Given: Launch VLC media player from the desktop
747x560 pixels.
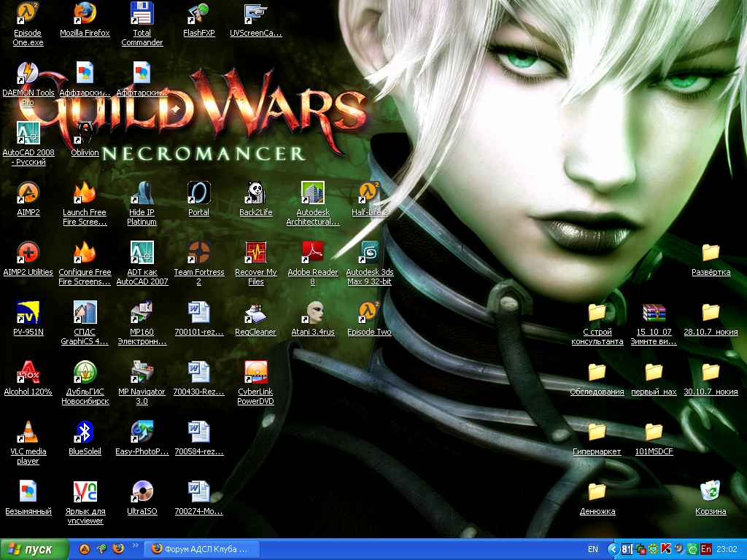Looking at the screenshot, I should tap(28, 432).
